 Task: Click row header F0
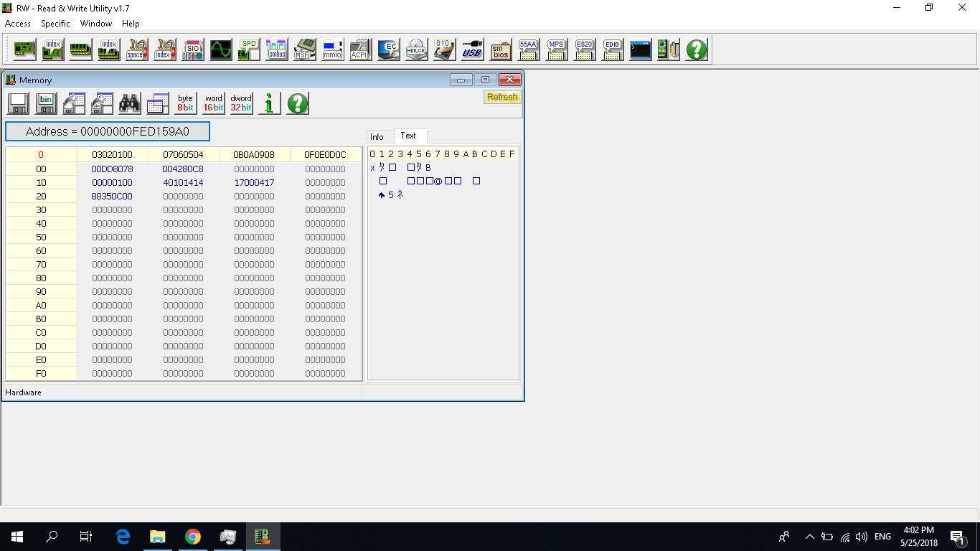41,373
